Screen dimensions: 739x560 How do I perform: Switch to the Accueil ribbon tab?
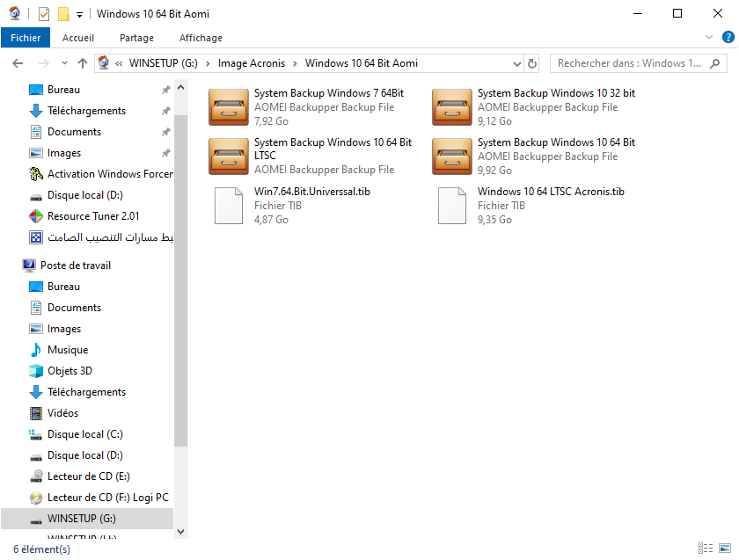point(78,38)
